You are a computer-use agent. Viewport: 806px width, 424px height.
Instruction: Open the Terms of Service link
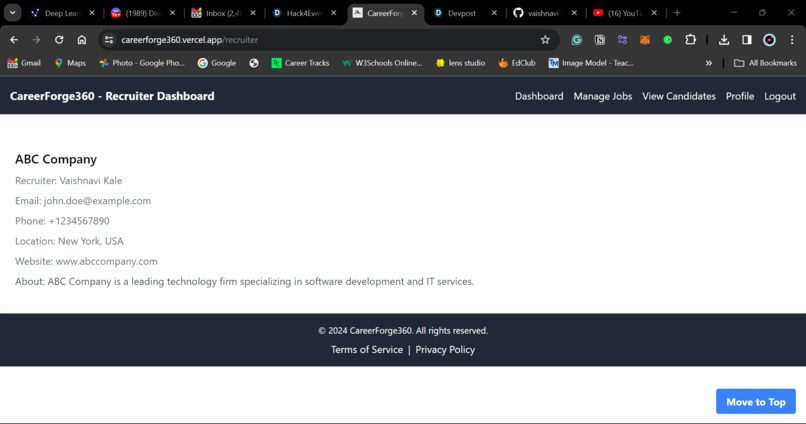pyautogui.click(x=367, y=349)
